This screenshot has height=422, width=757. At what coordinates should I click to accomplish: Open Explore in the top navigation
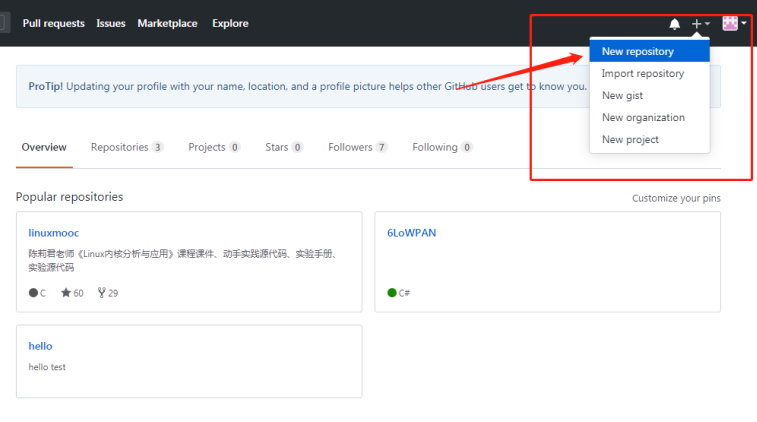coord(230,23)
